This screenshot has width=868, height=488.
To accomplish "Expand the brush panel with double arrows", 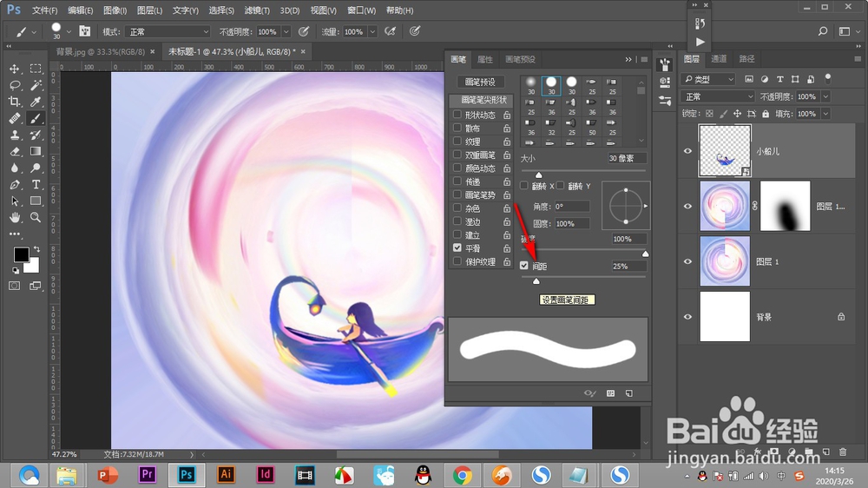I will pyautogui.click(x=628, y=59).
